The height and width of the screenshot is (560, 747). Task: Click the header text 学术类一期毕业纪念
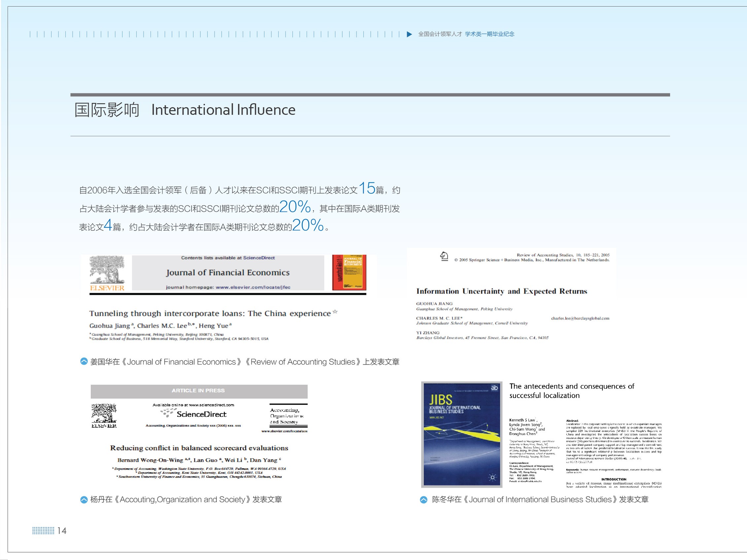point(490,34)
